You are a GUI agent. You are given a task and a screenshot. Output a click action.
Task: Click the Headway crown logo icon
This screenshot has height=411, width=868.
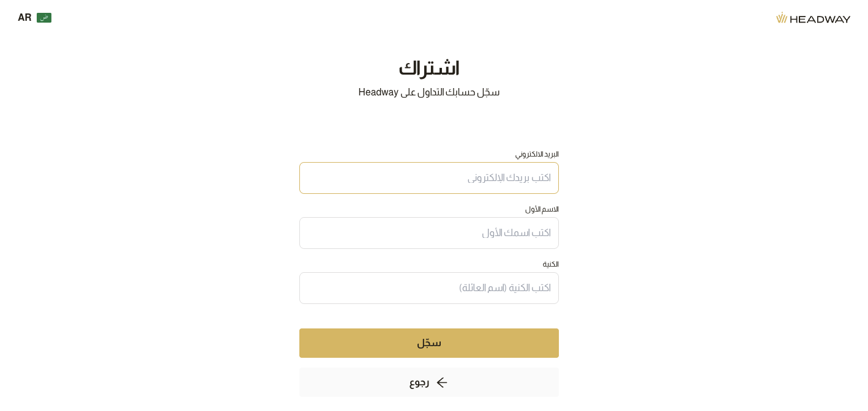pos(782,18)
